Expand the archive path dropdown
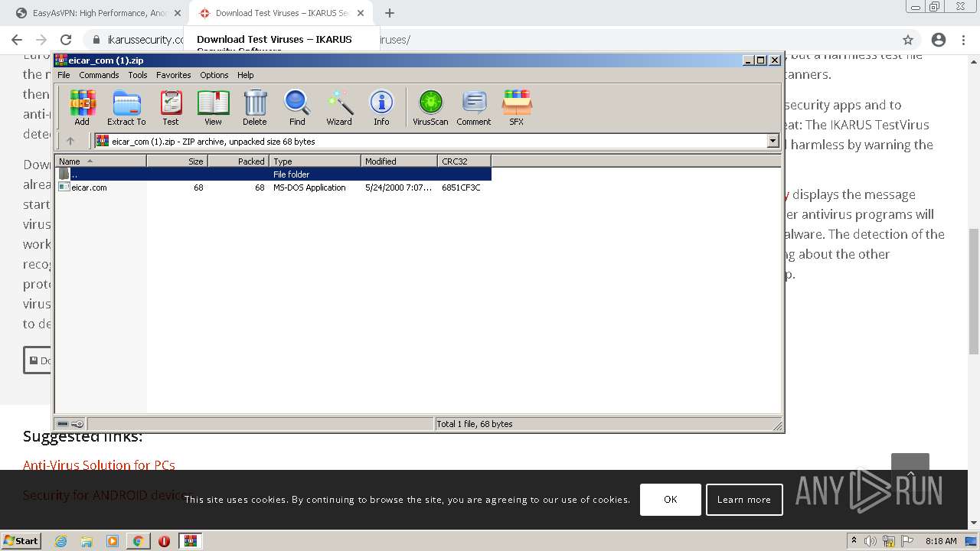Image resolution: width=980 pixels, height=551 pixels. (x=773, y=141)
